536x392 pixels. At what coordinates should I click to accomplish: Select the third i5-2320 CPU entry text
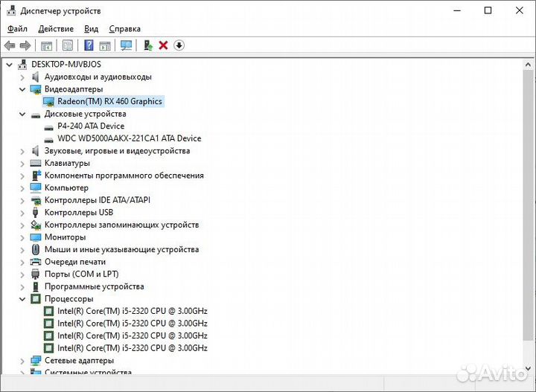(x=133, y=335)
